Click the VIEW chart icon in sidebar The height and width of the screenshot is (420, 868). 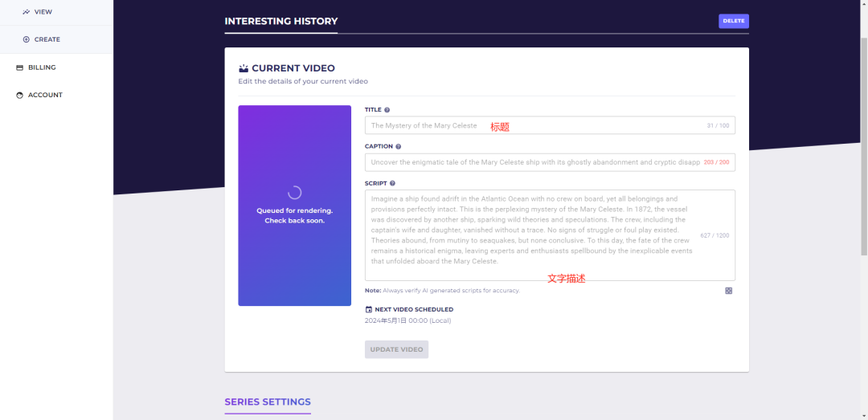pos(26,12)
